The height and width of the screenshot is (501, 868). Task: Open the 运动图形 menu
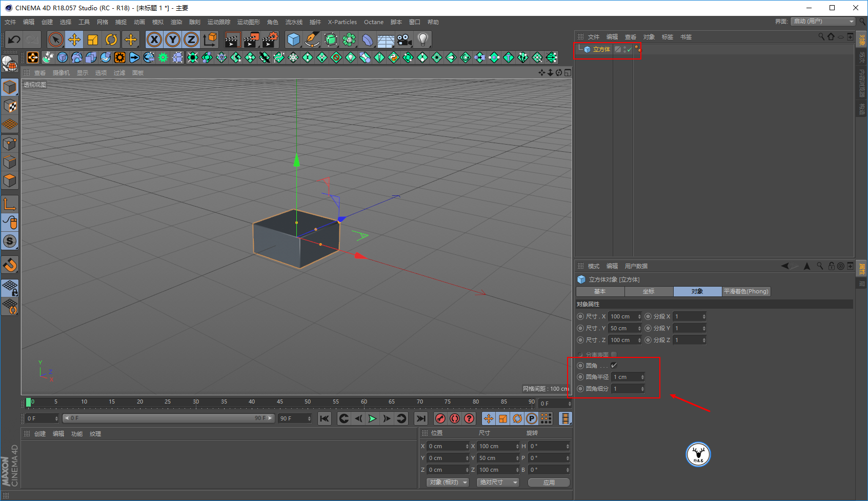tap(248, 22)
